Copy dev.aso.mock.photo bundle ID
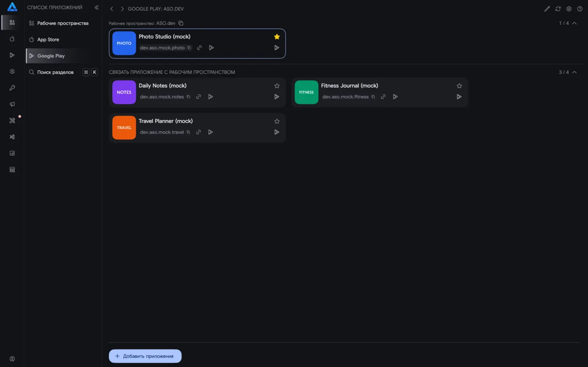588x367 pixels. pos(189,48)
